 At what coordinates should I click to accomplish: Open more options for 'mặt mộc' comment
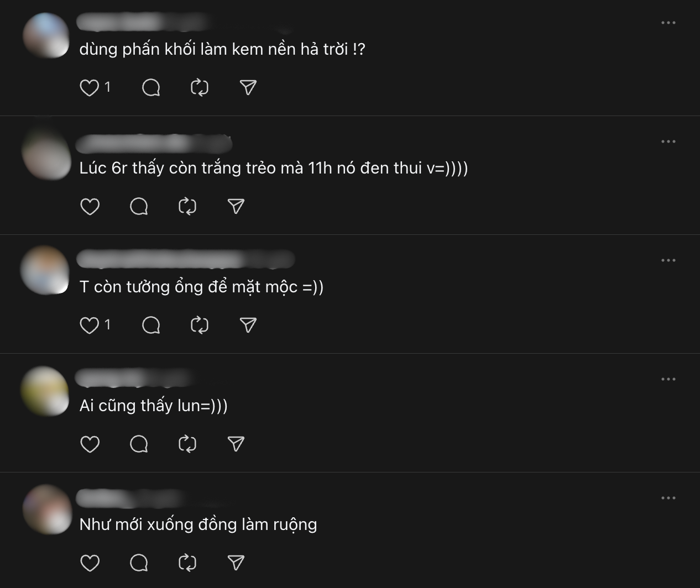click(668, 260)
